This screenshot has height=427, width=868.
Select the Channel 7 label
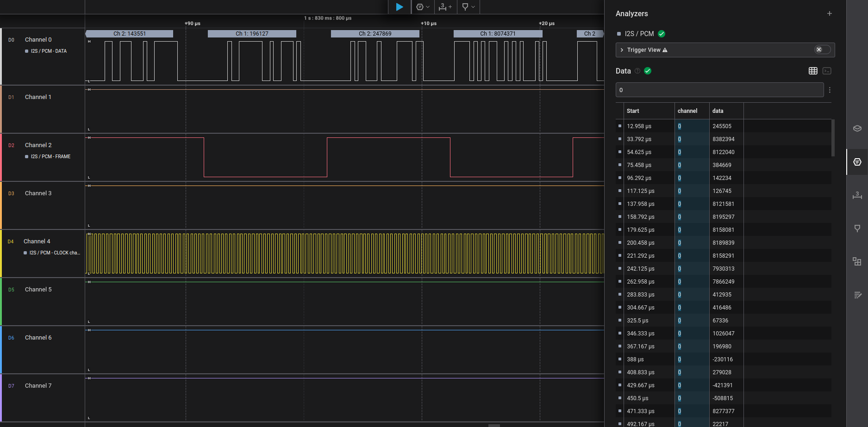tap(38, 386)
